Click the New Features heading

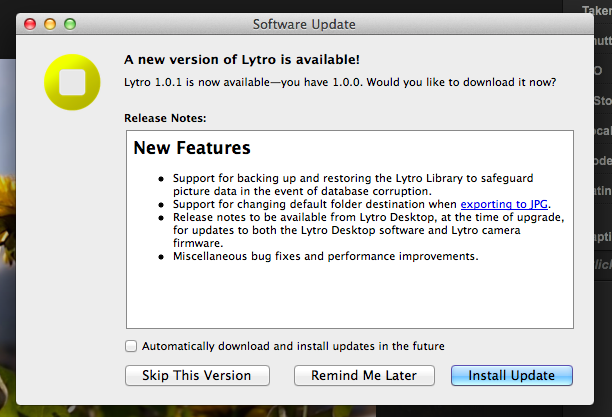coord(192,149)
